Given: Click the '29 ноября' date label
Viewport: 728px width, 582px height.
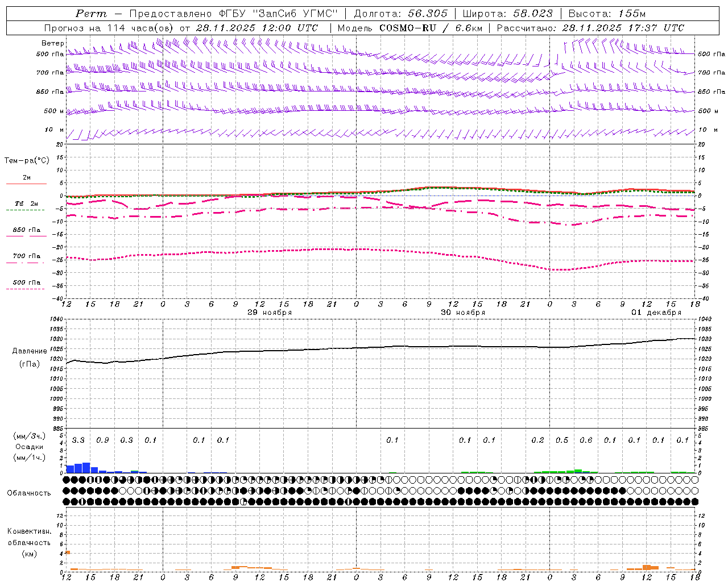Looking at the screenshot, I should click(270, 313).
